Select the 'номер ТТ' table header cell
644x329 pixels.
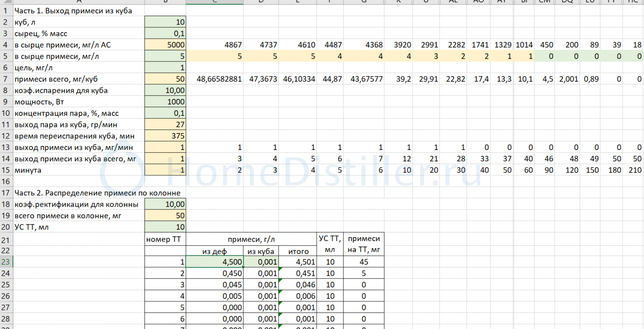coord(165,239)
